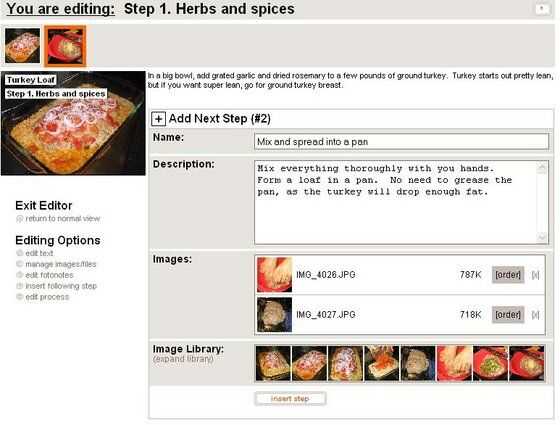Image resolution: width=560 pixels, height=425 pixels.
Task: Pick the first image in Image Library
Action: tap(273, 363)
